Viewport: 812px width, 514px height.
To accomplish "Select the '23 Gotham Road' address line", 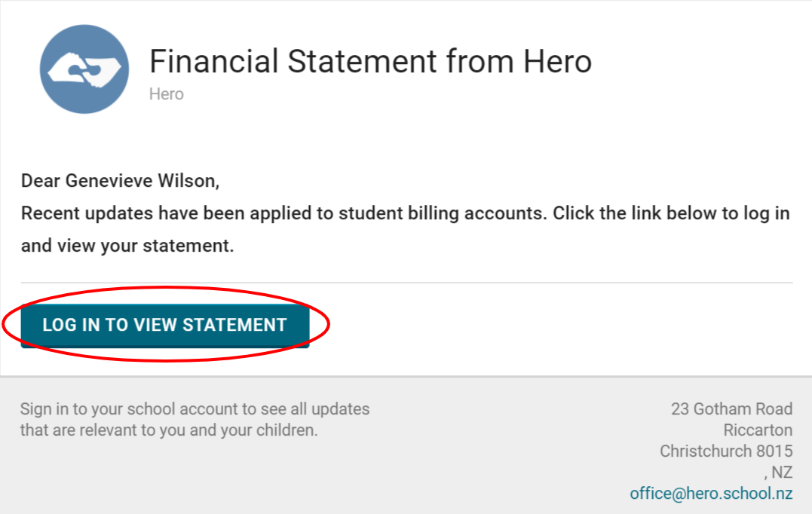I will (x=731, y=409).
